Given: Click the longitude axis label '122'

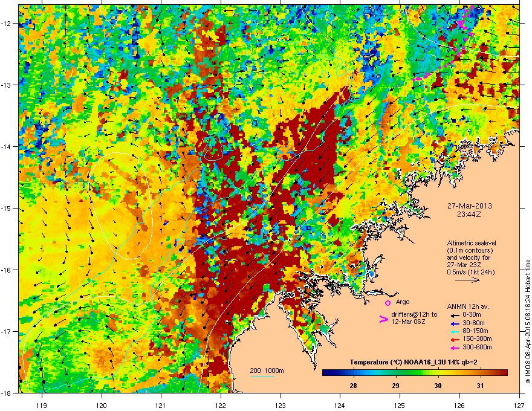Looking at the screenshot, I should [x=221, y=405].
